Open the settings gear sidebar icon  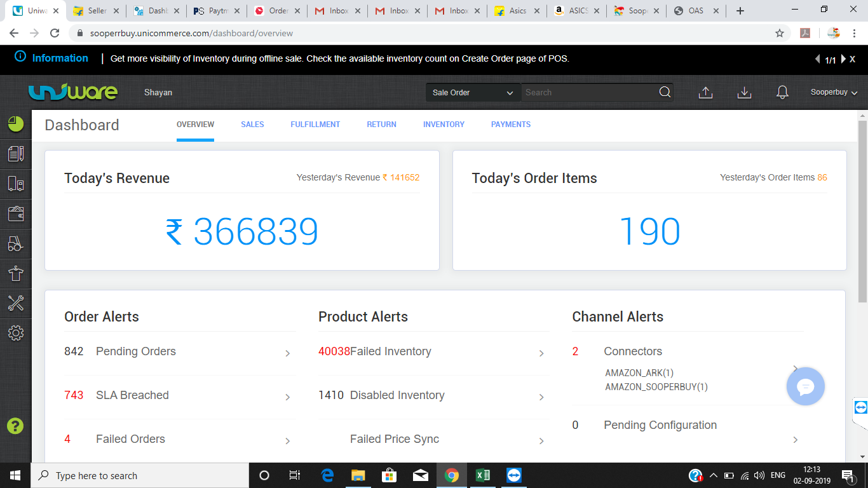pyautogui.click(x=16, y=333)
